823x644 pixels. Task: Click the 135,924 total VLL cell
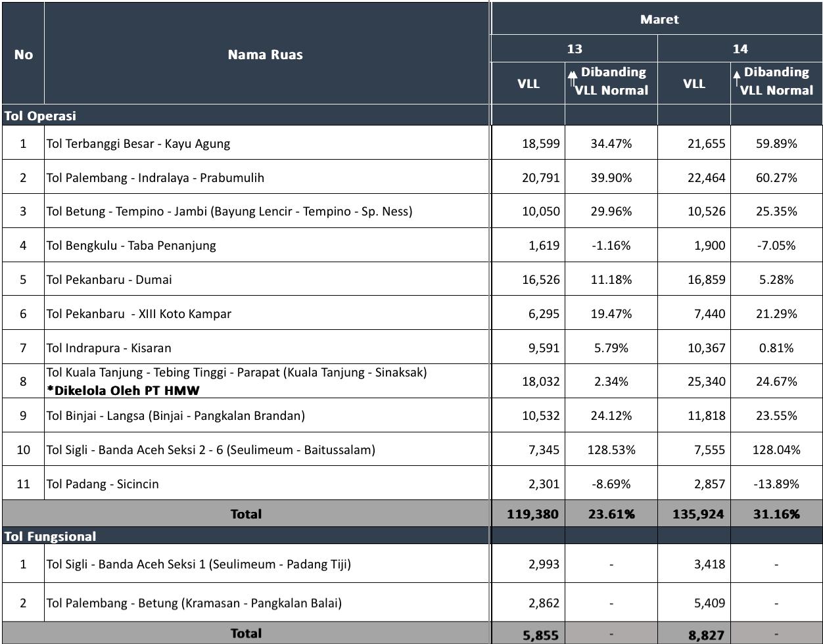coord(698,514)
